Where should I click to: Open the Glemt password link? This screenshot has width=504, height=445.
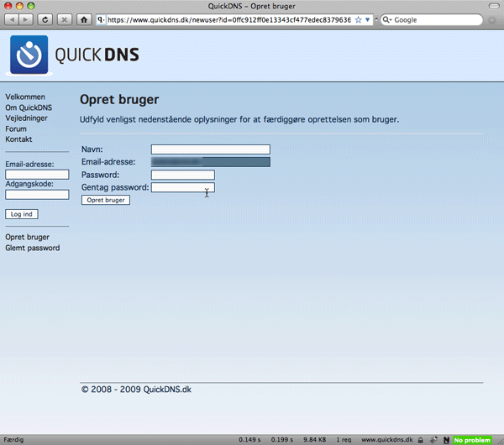[33, 248]
